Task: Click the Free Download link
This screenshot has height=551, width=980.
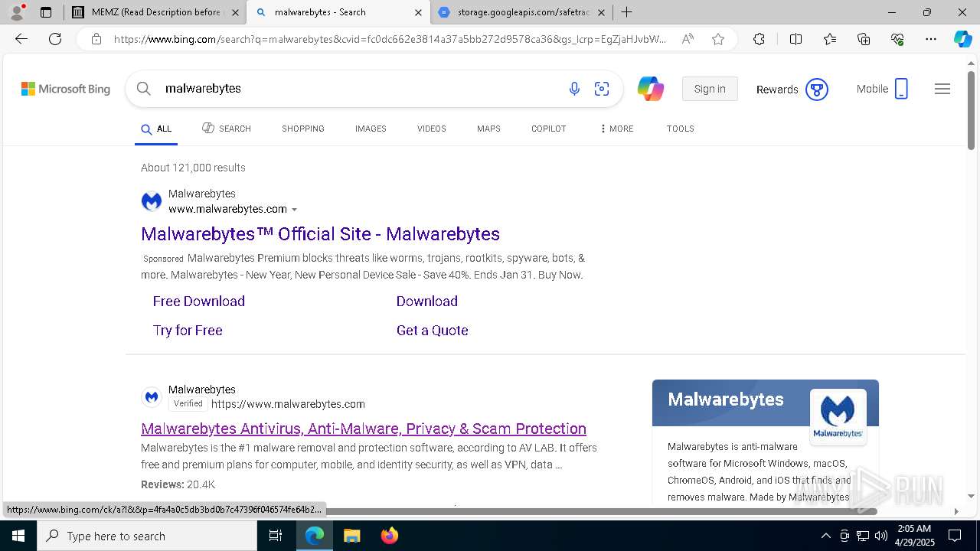Action: (199, 302)
